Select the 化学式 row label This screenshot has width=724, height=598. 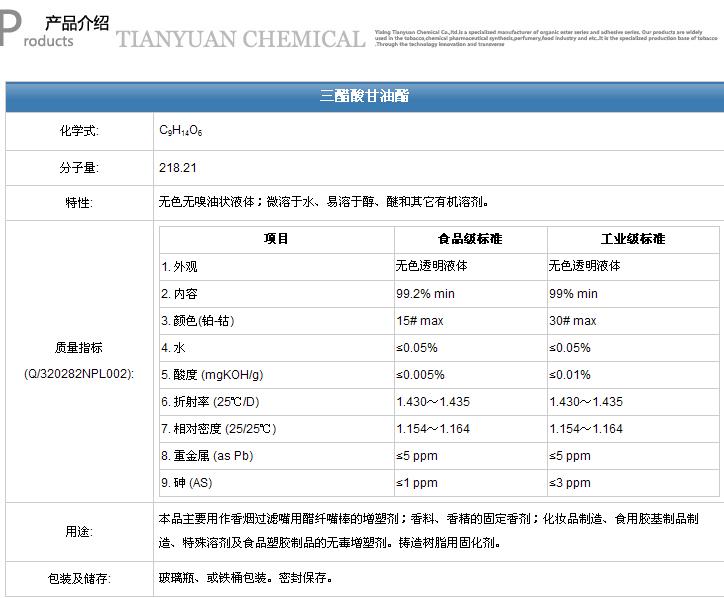[79, 131]
